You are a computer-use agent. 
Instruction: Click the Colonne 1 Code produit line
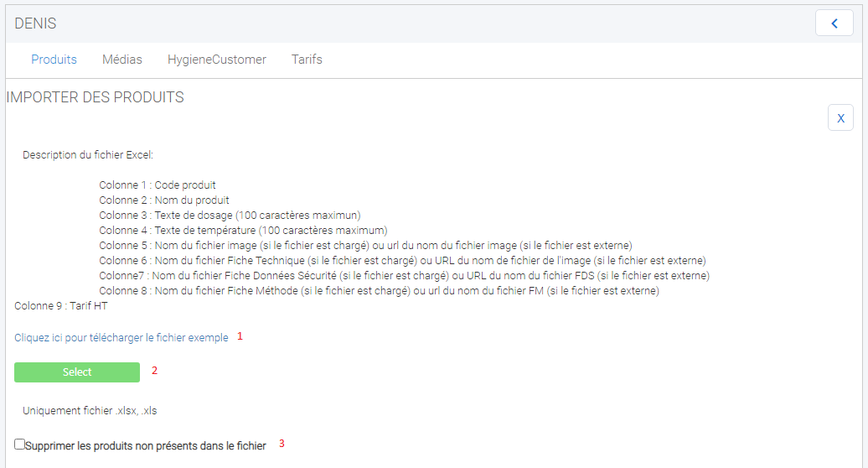pos(158,185)
